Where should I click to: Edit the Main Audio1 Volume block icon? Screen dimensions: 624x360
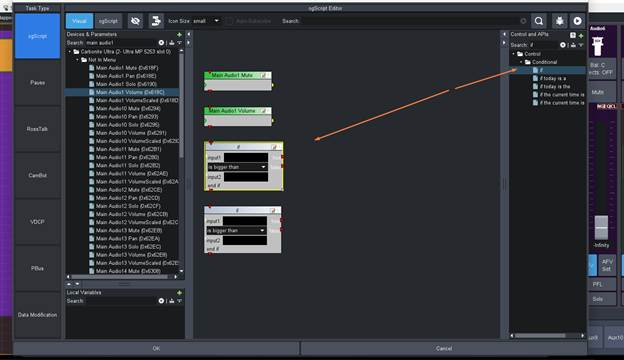263,111
